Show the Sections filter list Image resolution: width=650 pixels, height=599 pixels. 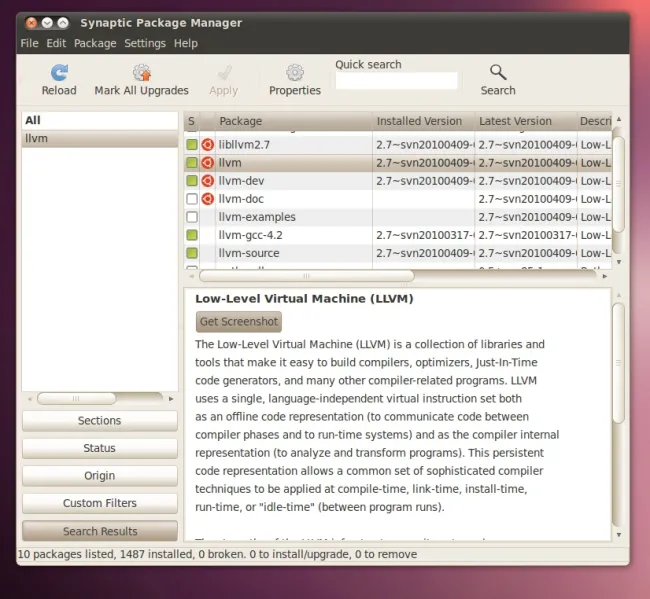99,421
